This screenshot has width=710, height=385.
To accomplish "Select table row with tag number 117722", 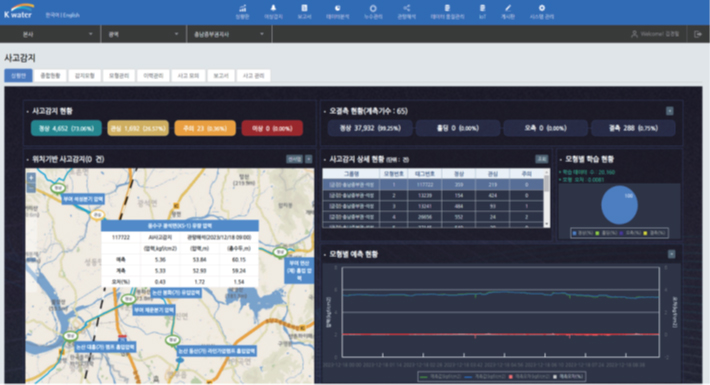I will [433, 185].
